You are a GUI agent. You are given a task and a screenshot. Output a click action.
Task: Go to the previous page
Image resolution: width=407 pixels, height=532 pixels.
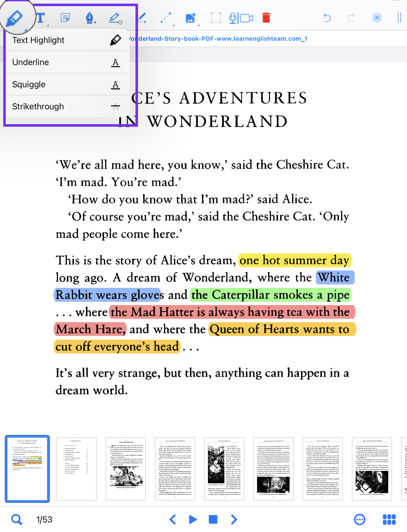173,519
